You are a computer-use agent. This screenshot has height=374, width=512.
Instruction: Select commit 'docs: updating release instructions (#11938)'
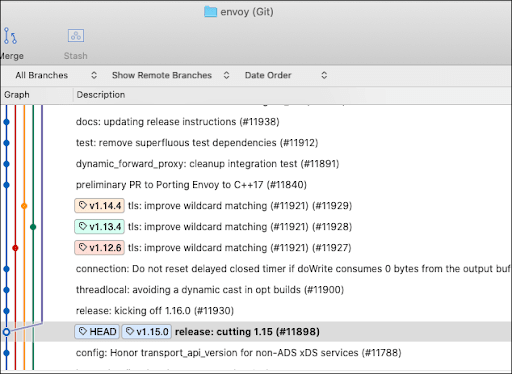tap(178, 122)
